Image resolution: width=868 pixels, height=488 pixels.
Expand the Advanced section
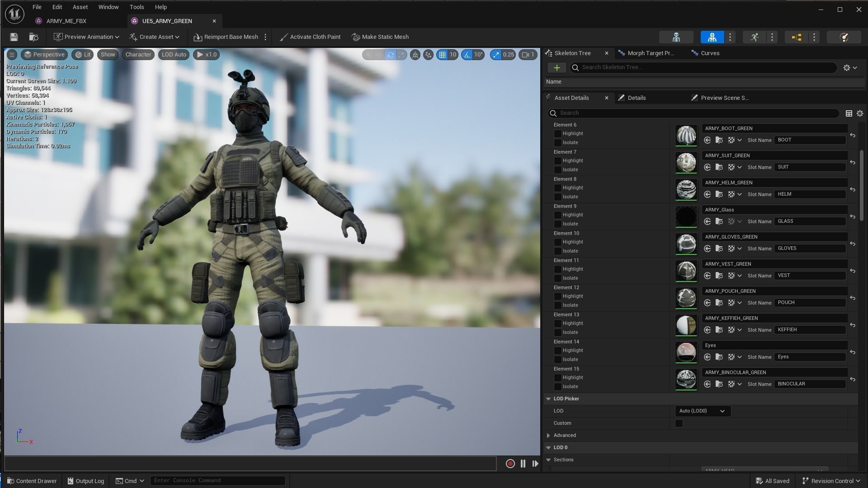tap(548, 436)
